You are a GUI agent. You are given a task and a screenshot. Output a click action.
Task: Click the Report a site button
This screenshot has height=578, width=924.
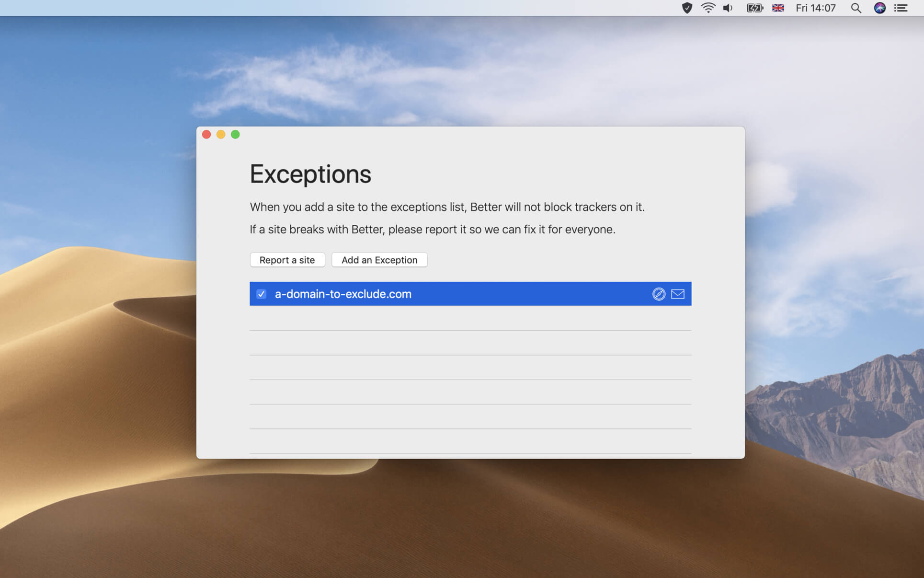(287, 260)
